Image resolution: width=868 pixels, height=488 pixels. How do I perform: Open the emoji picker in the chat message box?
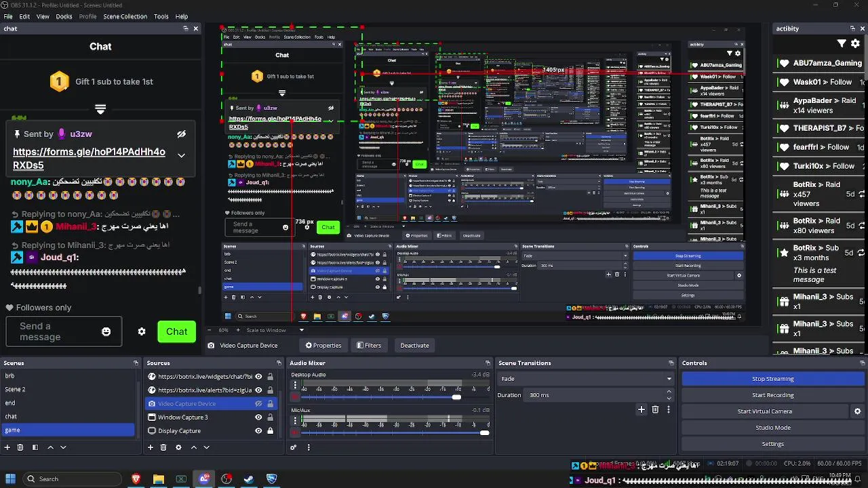[106, 331]
